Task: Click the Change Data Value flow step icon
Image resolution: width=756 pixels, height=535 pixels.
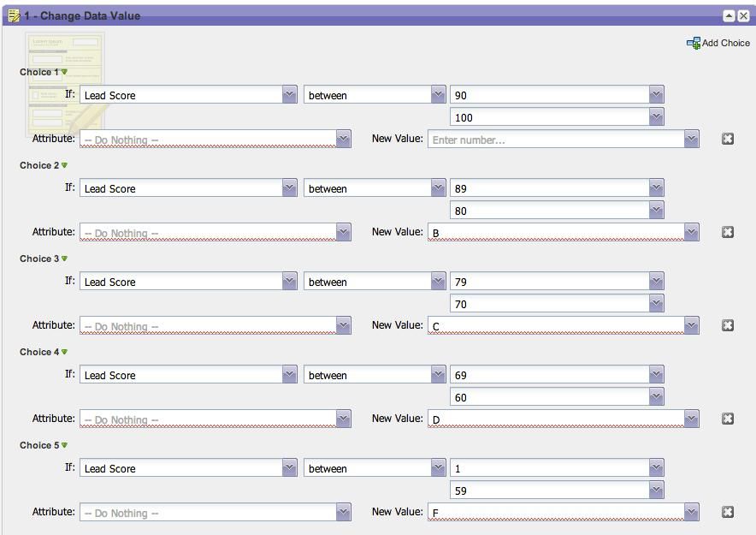Action: click(x=14, y=16)
